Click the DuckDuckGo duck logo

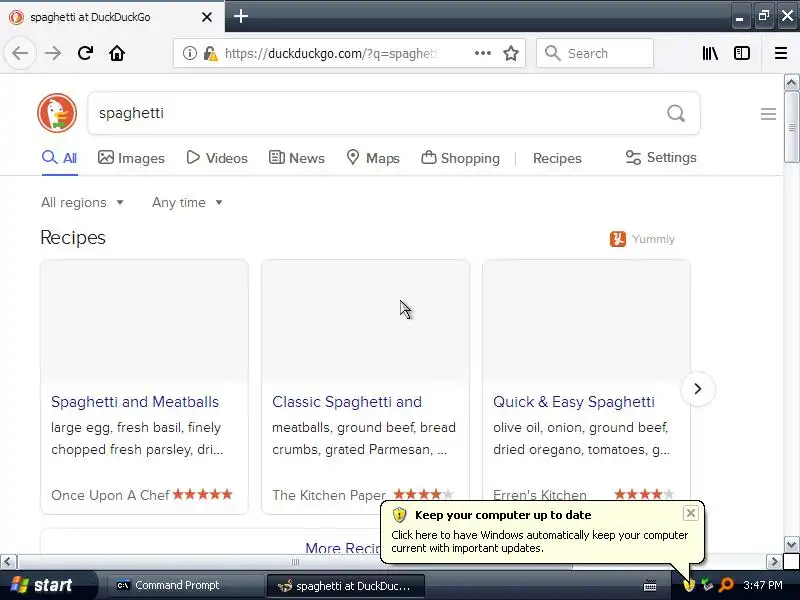pyautogui.click(x=57, y=113)
